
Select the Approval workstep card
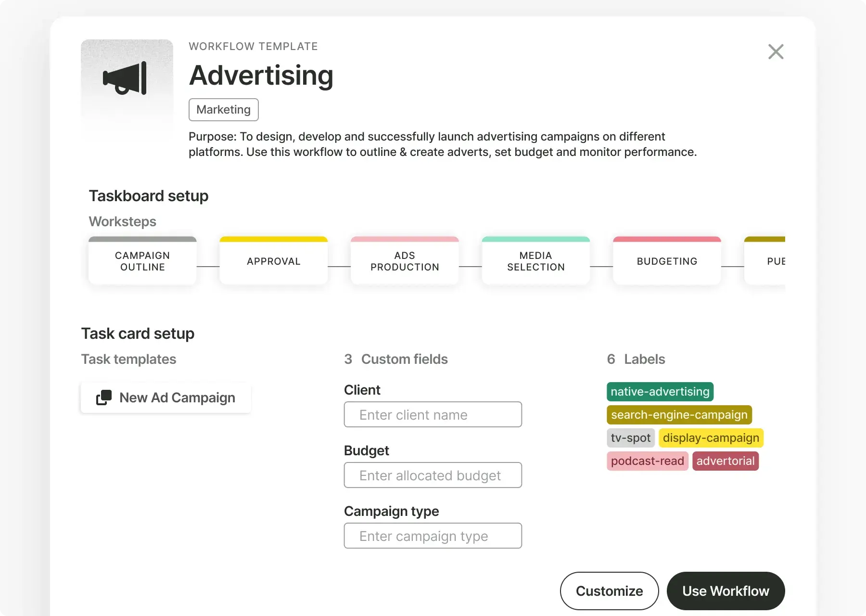[273, 261]
